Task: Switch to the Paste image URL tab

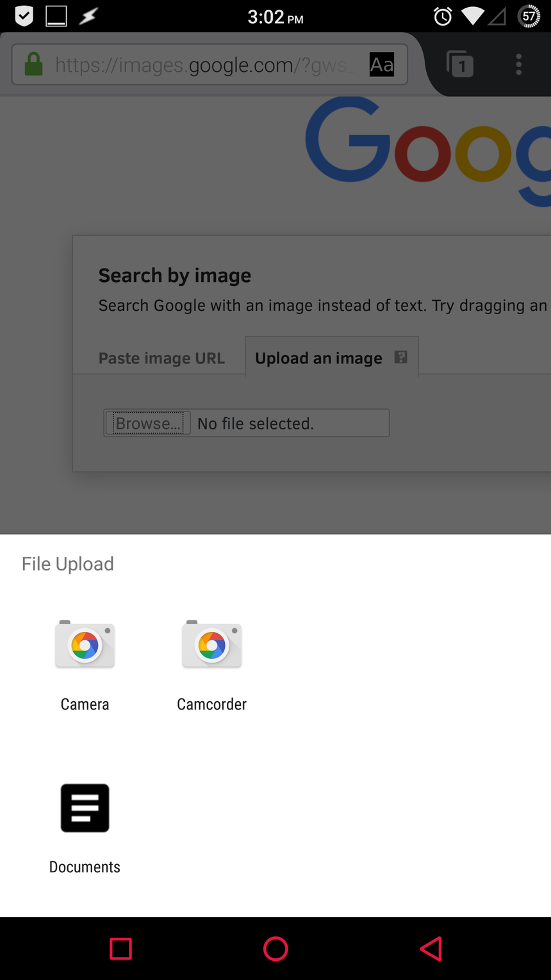Action: tap(161, 358)
